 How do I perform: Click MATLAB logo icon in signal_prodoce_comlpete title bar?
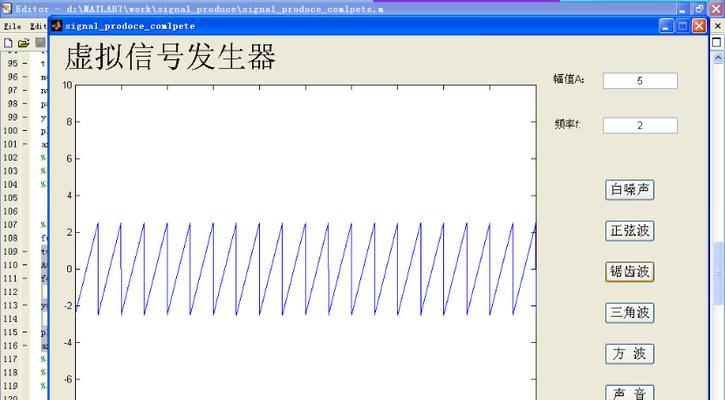click(57, 25)
